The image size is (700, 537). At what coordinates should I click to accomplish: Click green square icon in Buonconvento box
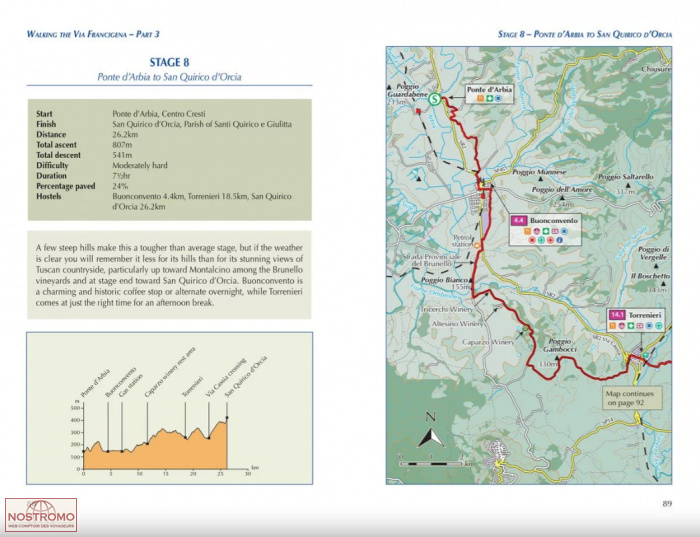click(546, 231)
